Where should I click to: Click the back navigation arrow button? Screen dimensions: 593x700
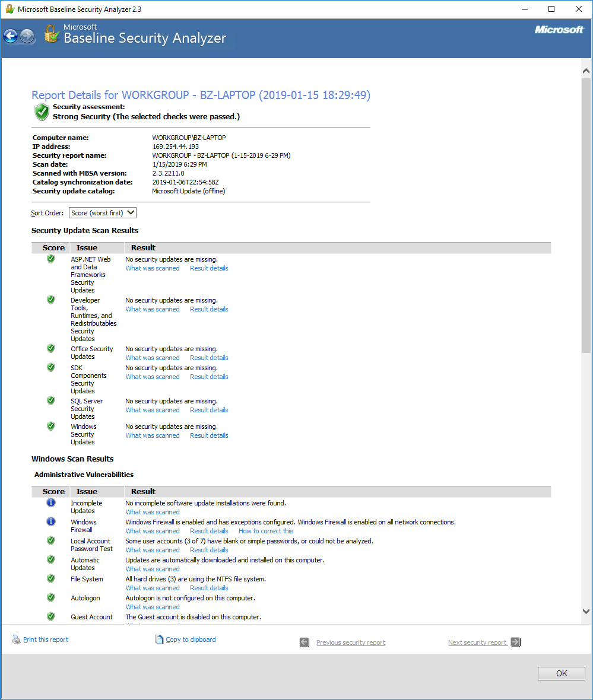11,36
